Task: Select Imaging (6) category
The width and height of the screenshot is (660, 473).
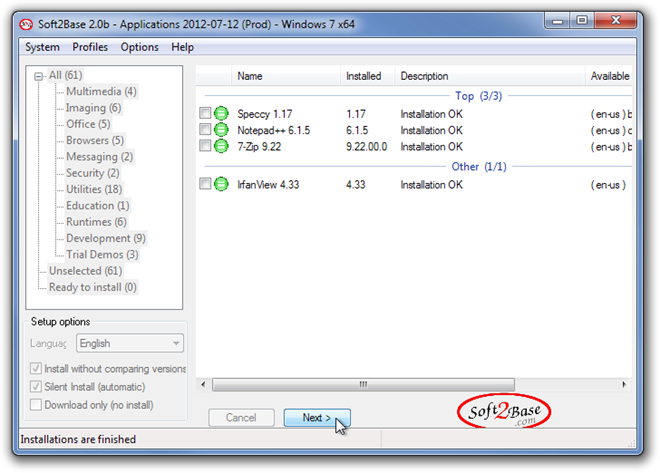Action: tap(93, 108)
